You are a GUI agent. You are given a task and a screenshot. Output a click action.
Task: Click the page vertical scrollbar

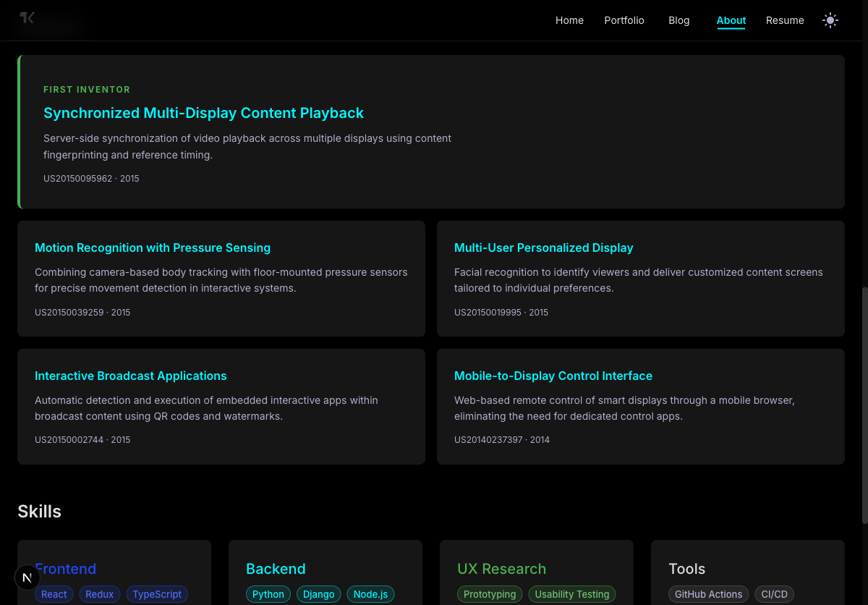[x=864, y=405]
